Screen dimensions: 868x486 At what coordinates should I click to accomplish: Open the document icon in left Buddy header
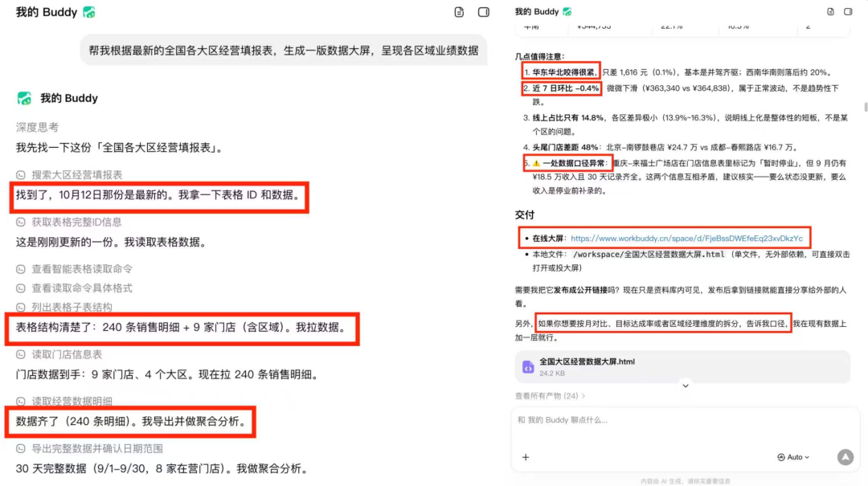pos(459,11)
